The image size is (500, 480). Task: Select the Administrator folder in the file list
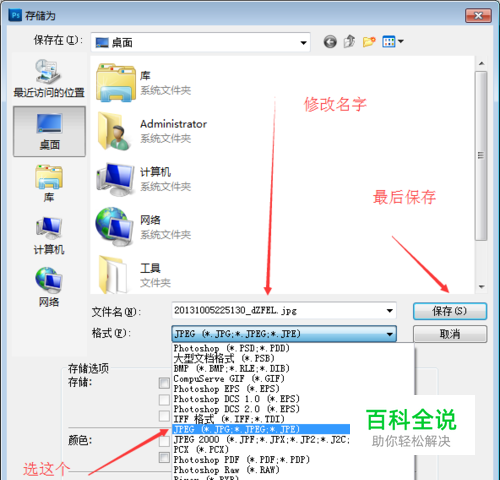click(152, 131)
